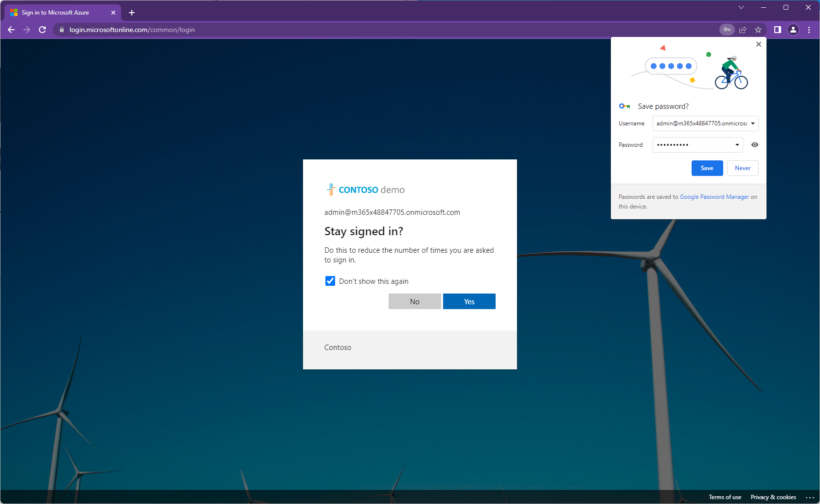820x504 pixels.
Task: Reload the current sign-in page
Action: coord(42,30)
